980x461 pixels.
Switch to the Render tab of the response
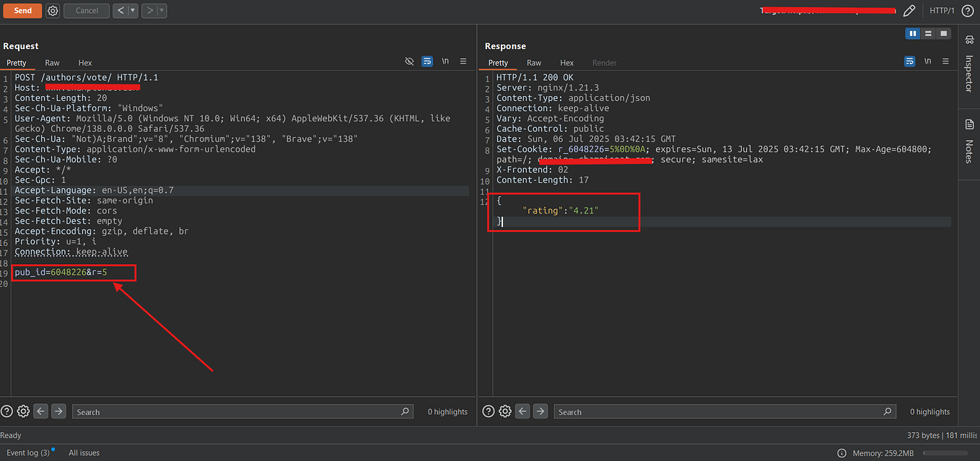point(604,63)
